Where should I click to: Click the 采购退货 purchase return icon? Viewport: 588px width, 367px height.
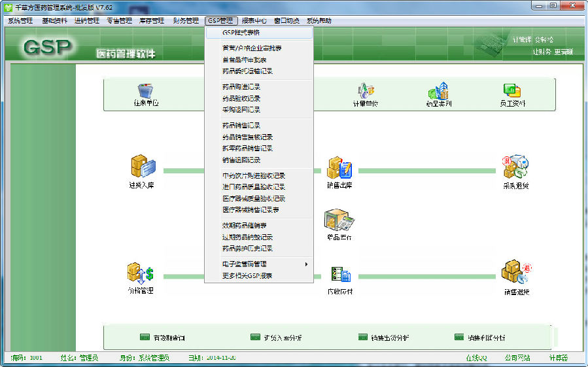coord(515,169)
